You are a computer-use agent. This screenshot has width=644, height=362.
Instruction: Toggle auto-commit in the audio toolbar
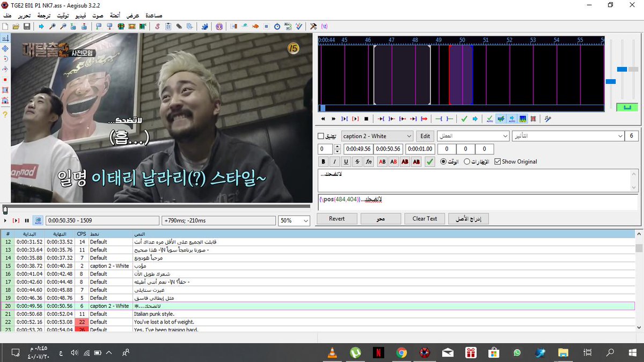tap(489, 119)
